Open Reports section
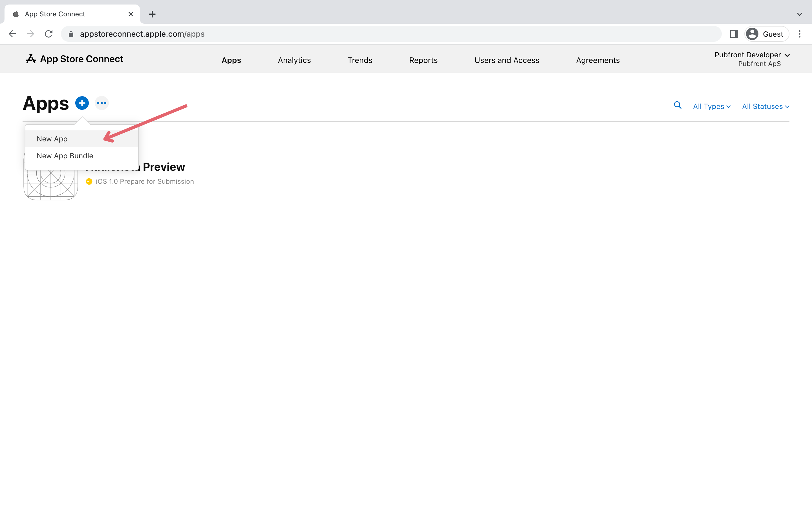812x508 pixels. (423, 60)
